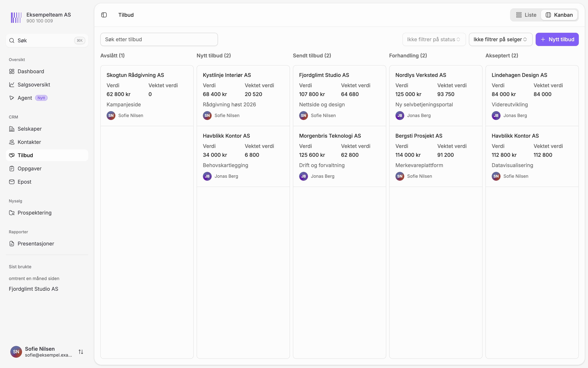The height and width of the screenshot is (368, 588).
Task: Click the Dashboard grid icon
Action: tap(12, 71)
